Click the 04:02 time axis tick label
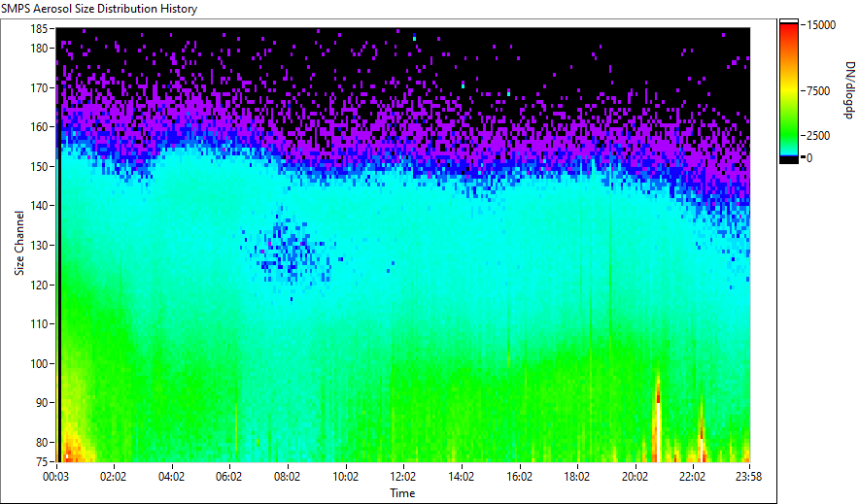Screen dimensions: 859x504 [171, 477]
